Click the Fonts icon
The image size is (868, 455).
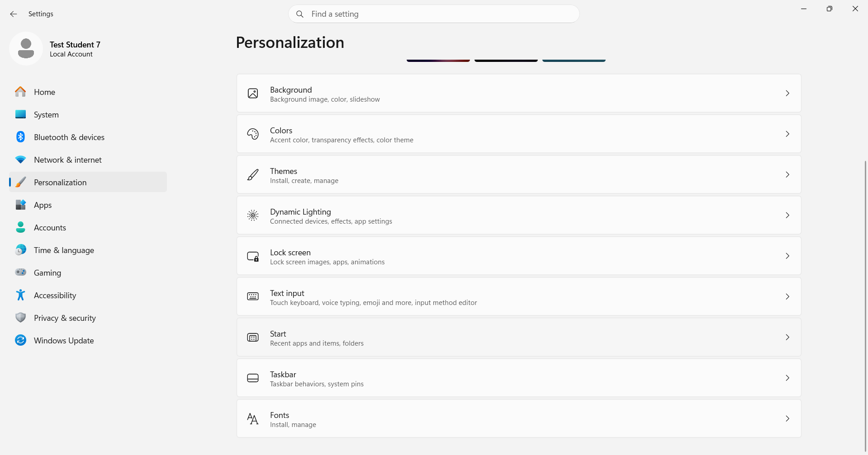coord(253,419)
